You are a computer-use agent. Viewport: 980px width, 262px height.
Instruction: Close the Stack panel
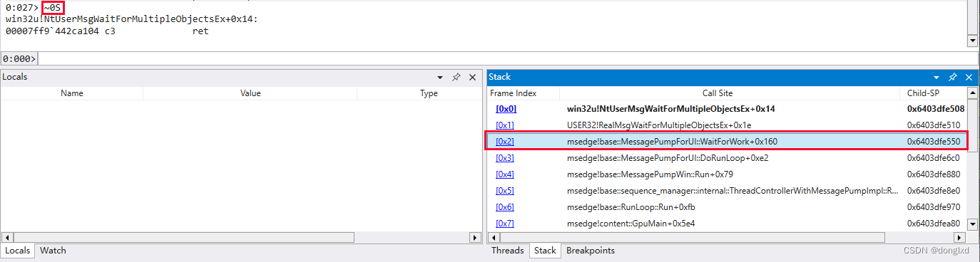(969, 77)
